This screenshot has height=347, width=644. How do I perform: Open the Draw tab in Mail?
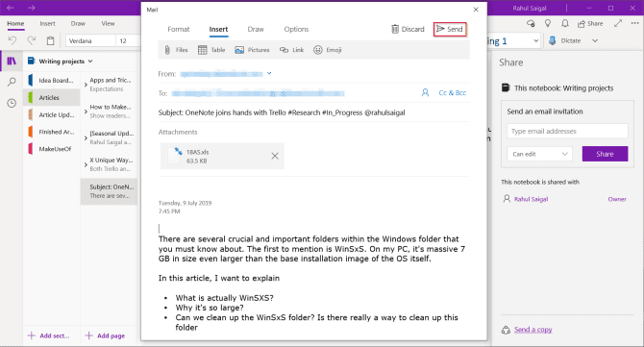pyautogui.click(x=256, y=29)
